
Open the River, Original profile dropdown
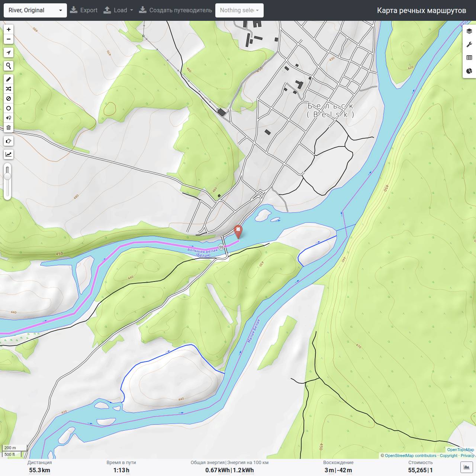pos(35,10)
